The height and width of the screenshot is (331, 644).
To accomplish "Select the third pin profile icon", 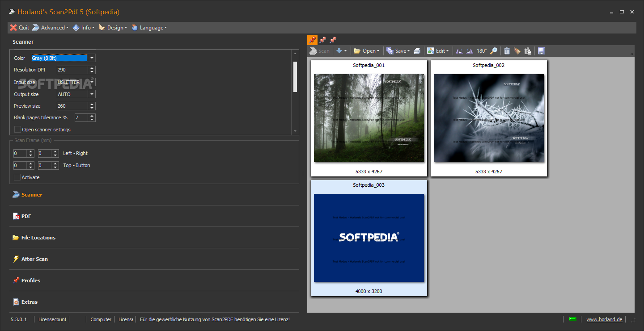I will point(333,40).
